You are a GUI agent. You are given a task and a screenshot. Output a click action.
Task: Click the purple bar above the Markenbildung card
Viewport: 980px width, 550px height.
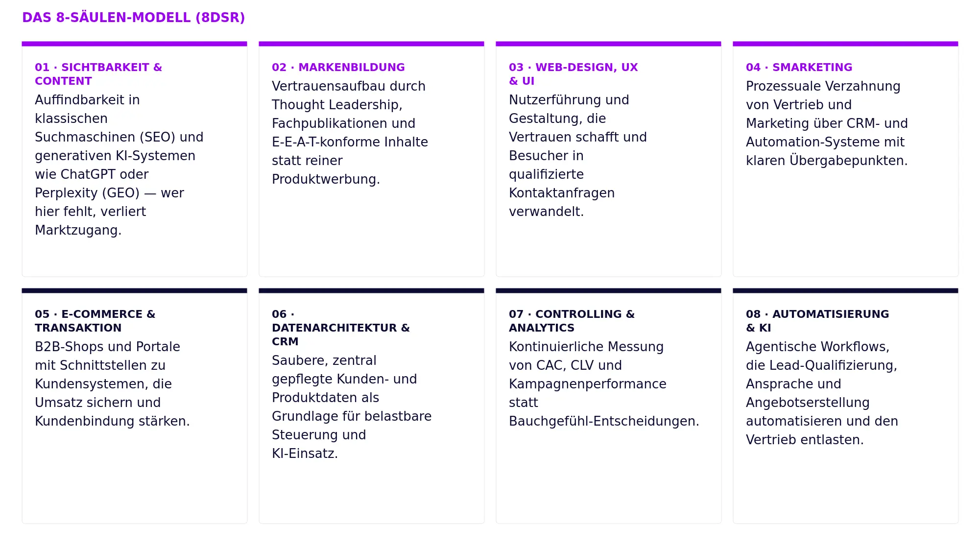coord(371,44)
